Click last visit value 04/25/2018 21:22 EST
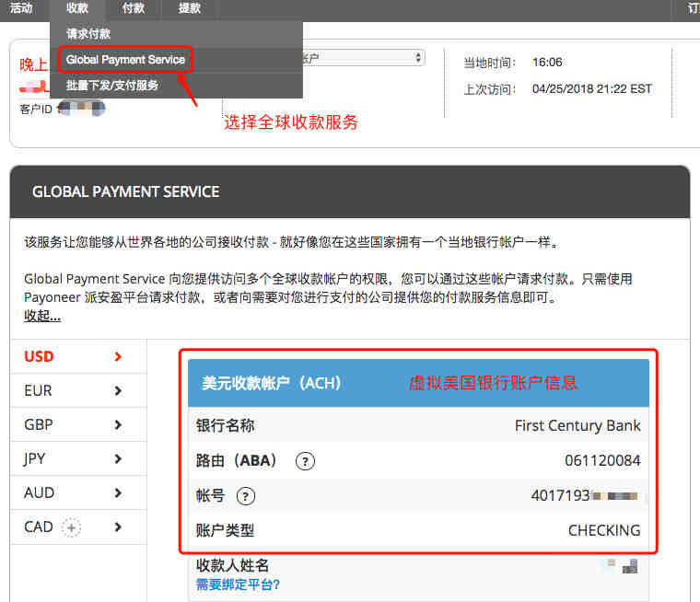700x602 pixels. click(592, 88)
